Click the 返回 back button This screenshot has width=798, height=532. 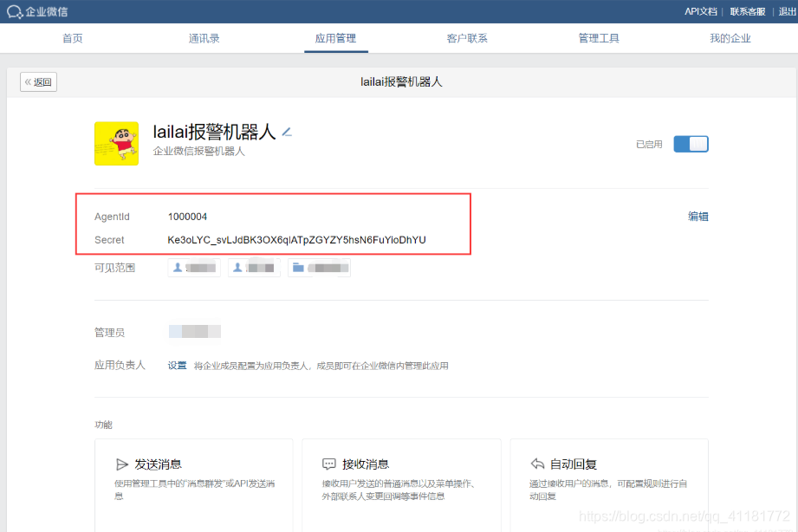tap(39, 82)
